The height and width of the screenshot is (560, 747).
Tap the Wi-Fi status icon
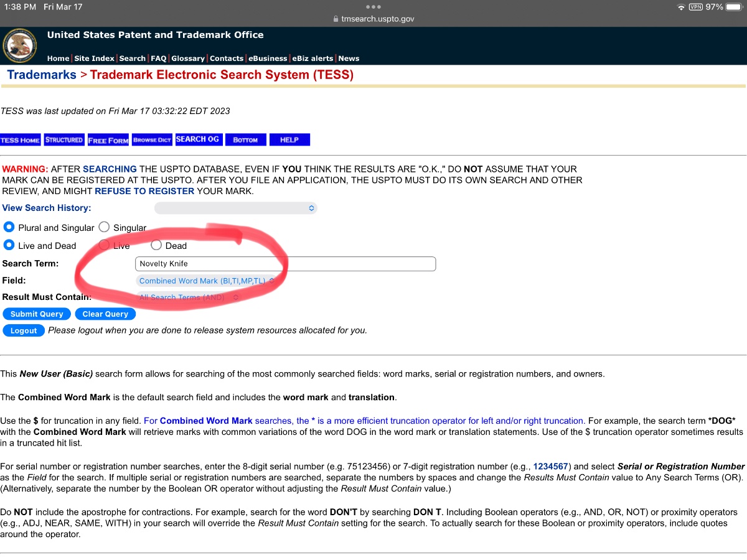681,7
